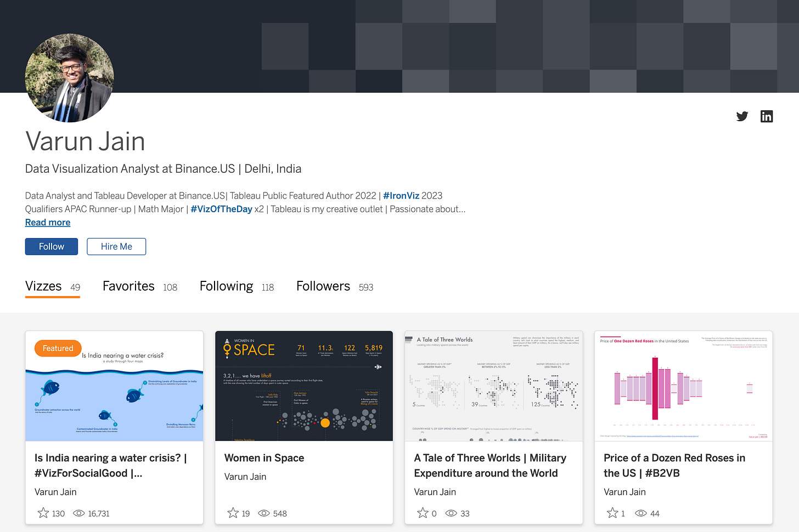Viewport: 799px width, 532px height.
Task: Favorite the Women in Space viz
Action: pos(233,513)
